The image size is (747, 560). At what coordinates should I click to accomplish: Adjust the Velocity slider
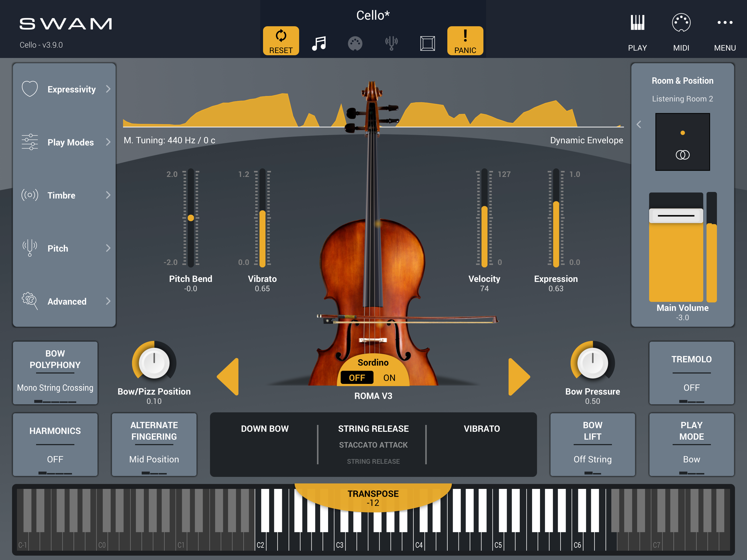coord(484,218)
